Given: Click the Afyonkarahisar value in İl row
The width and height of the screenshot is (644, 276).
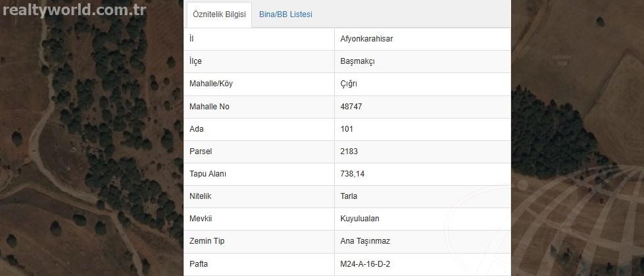Looking at the screenshot, I should tap(366, 39).
